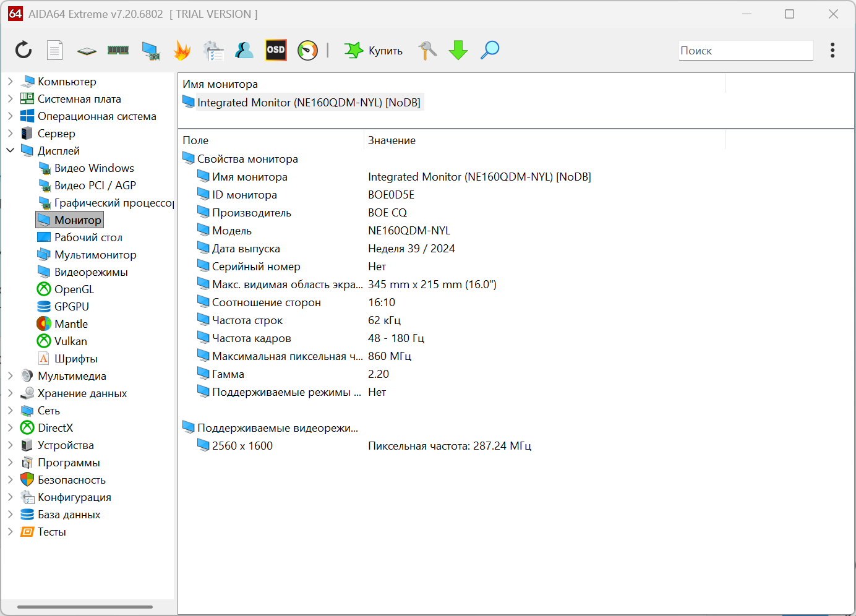Focus the Поиск search field
This screenshot has width=856, height=616.
(746, 51)
